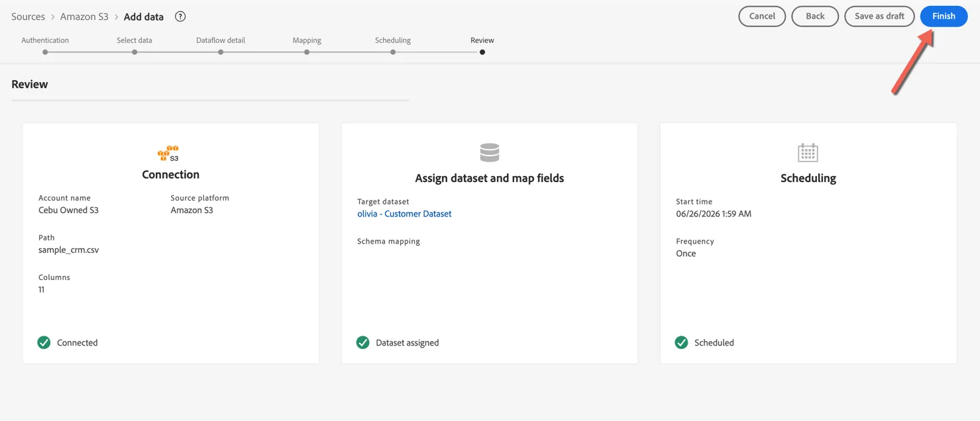The image size is (980, 421).
Task: Click the Frequency value Once
Action: pyautogui.click(x=686, y=254)
